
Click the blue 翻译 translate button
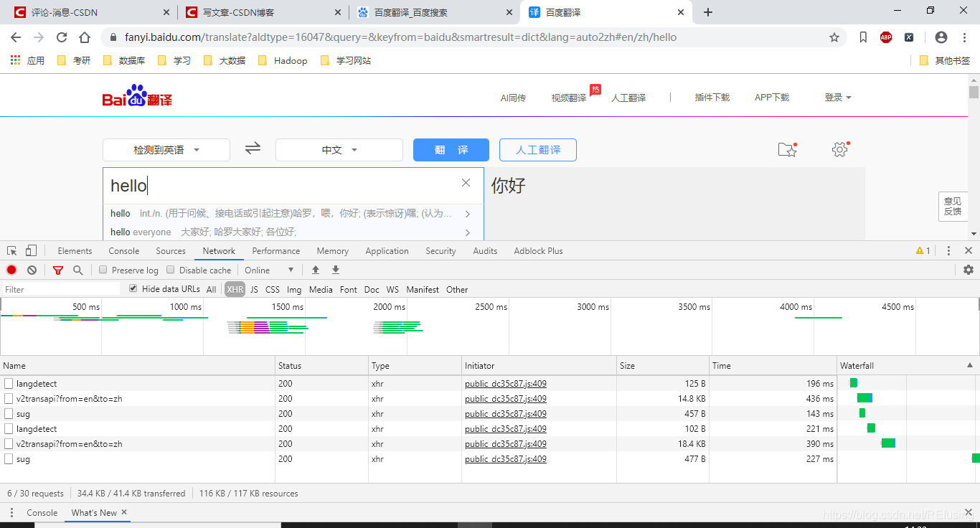[451, 150]
